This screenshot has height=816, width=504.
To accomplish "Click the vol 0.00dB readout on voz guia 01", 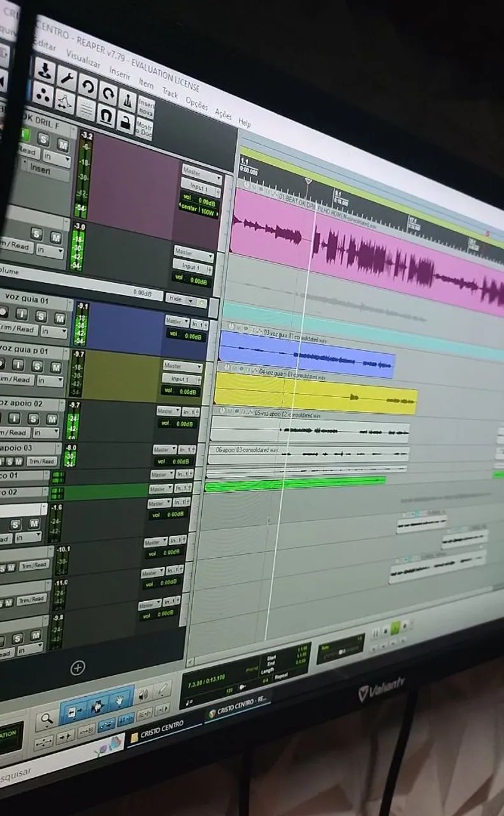I will click(185, 335).
